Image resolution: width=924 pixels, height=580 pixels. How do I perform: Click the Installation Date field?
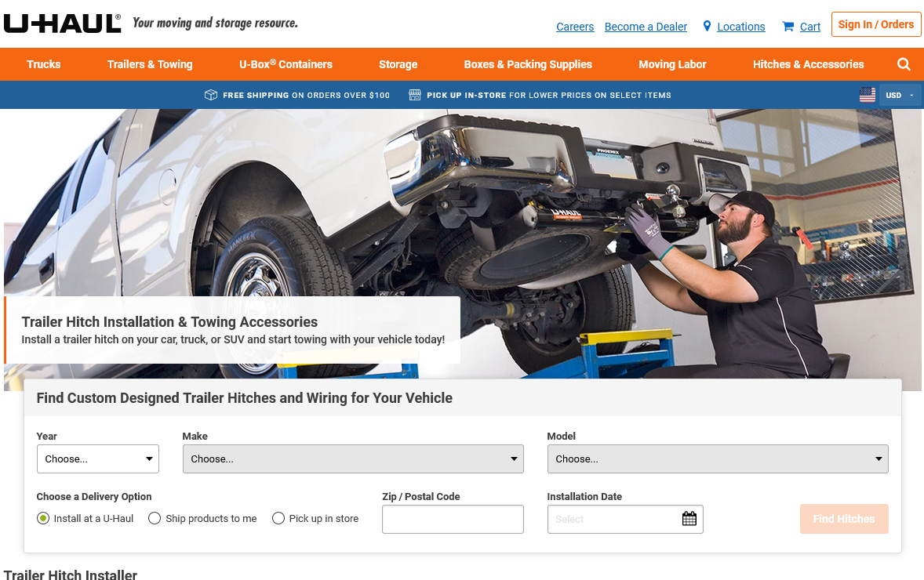click(625, 520)
